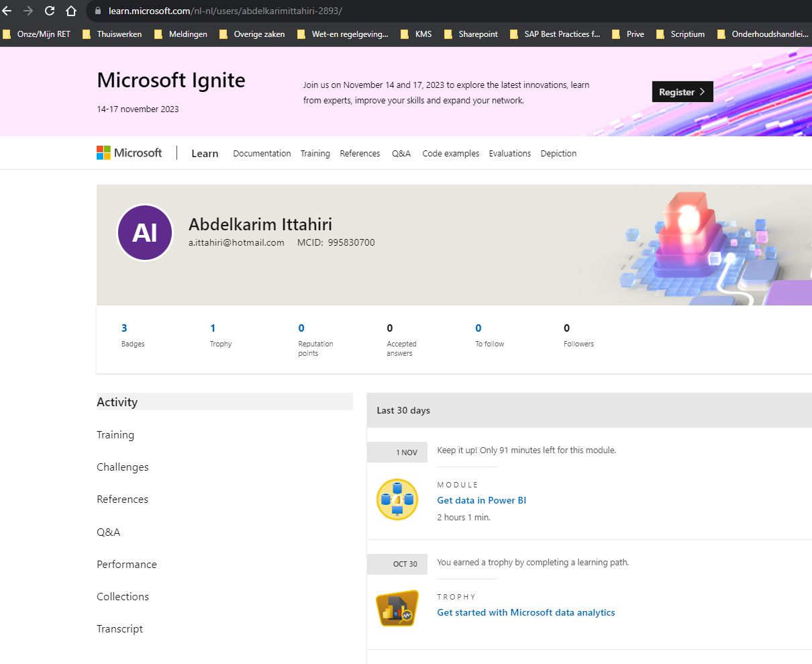Image resolution: width=812 pixels, height=664 pixels.
Task: Select the Activity tab in the sidebar
Action: [x=225, y=401]
